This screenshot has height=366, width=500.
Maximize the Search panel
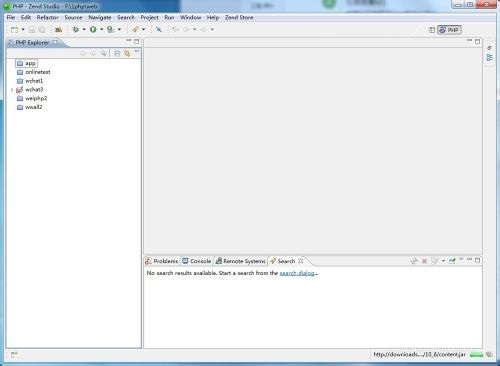pyautogui.click(x=478, y=260)
